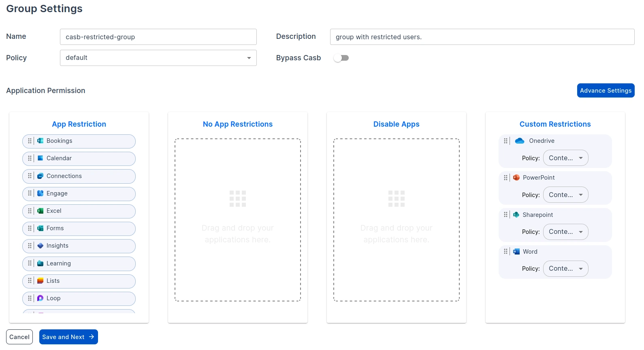Select the Learning app row label
The width and height of the screenshot is (644, 350).
point(59,263)
